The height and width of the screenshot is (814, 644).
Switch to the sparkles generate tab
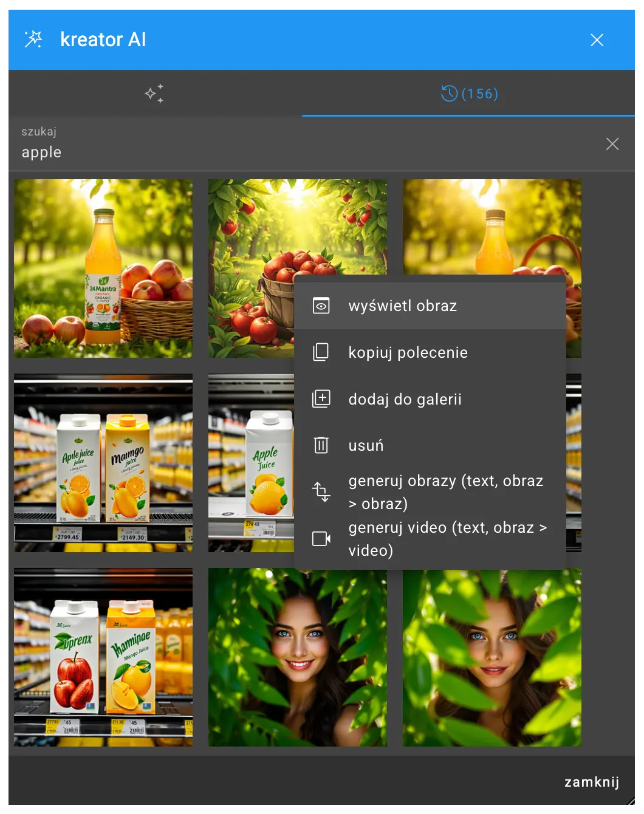pyautogui.click(x=154, y=94)
